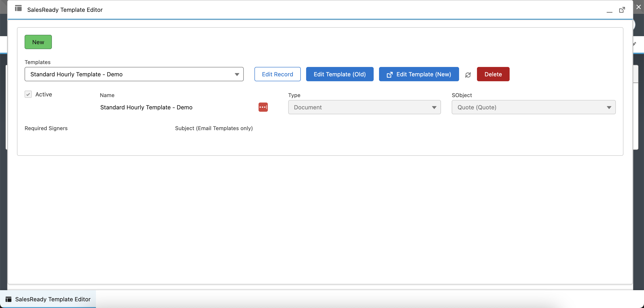Click the template icon in the editor header
The height and width of the screenshot is (308, 644).
click(18, 8)
